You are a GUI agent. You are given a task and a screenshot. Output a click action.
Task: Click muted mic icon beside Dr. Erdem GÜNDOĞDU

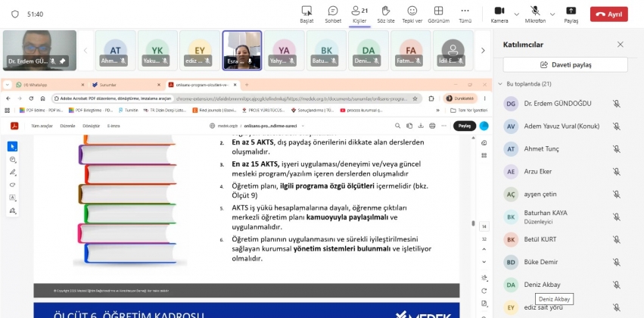[616, 104]
